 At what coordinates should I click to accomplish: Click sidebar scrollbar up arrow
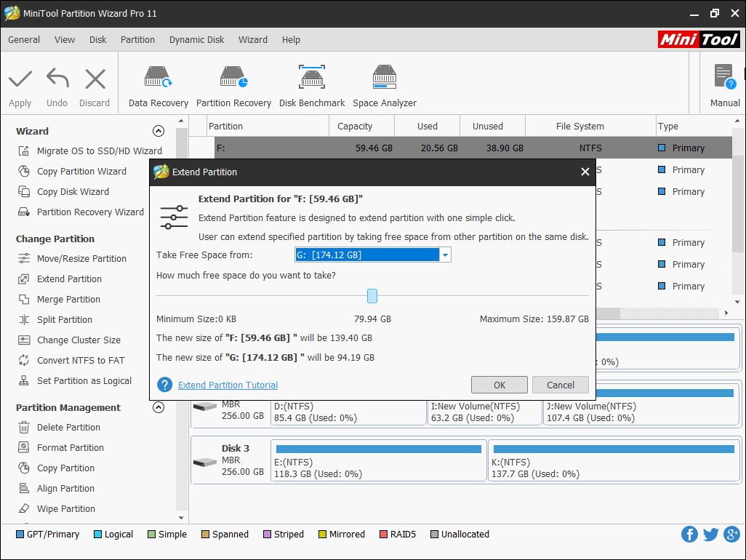[181, 121]
